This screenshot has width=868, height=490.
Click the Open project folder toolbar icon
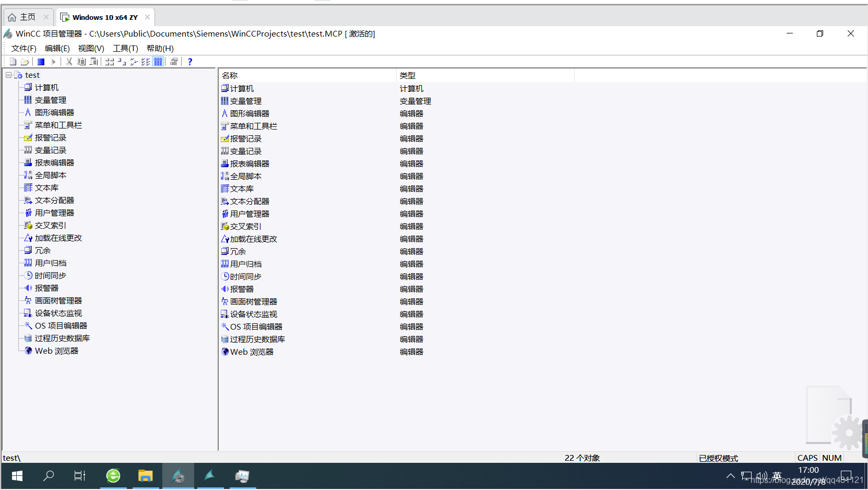tap(25, 62)
